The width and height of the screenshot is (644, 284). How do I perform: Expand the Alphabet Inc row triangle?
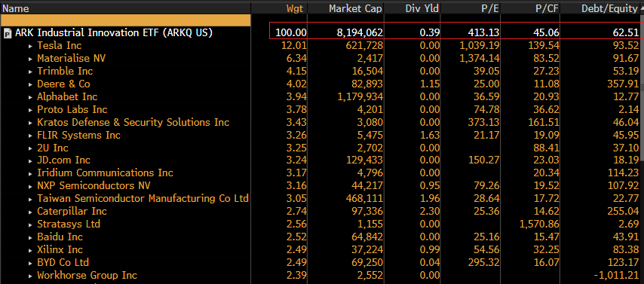(x=30, y=97)
